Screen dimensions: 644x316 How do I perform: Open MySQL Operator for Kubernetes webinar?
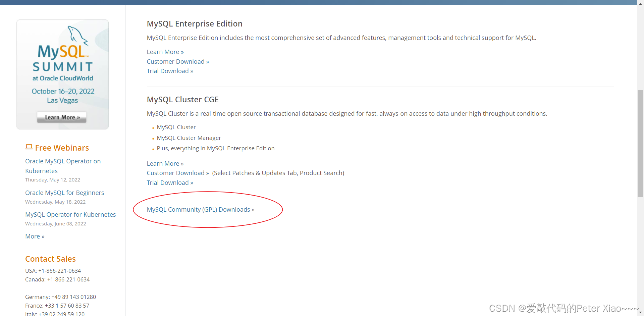(70, 214)
